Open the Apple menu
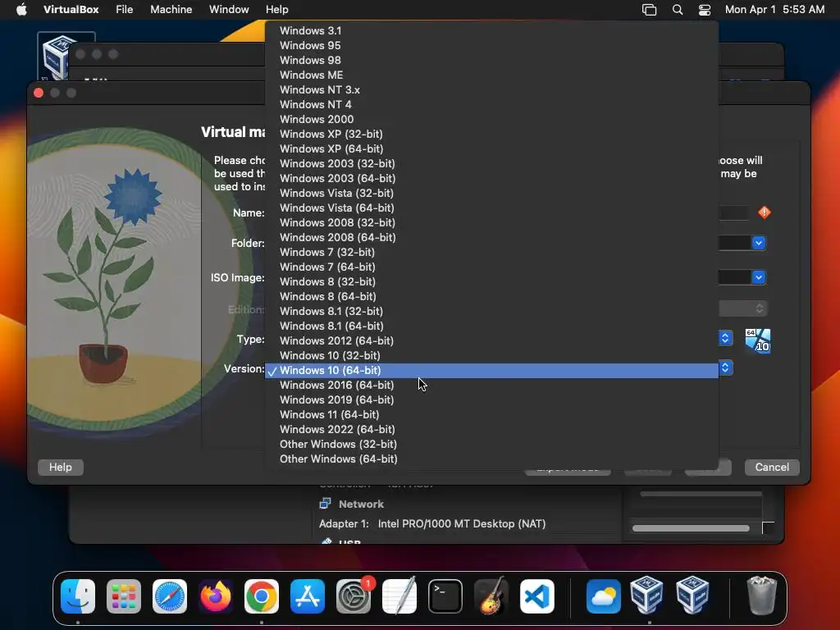 pyautogui.click(x=21, y=10)
